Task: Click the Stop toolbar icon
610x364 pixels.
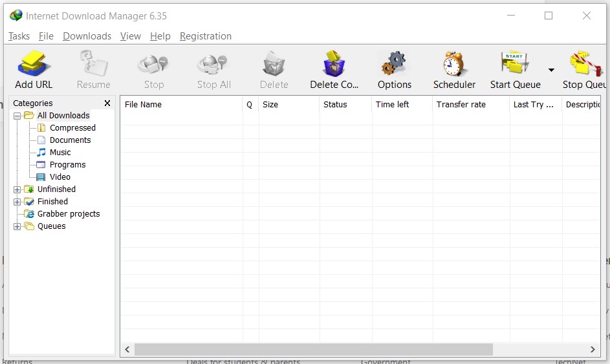Action: (x=153, y=64)
